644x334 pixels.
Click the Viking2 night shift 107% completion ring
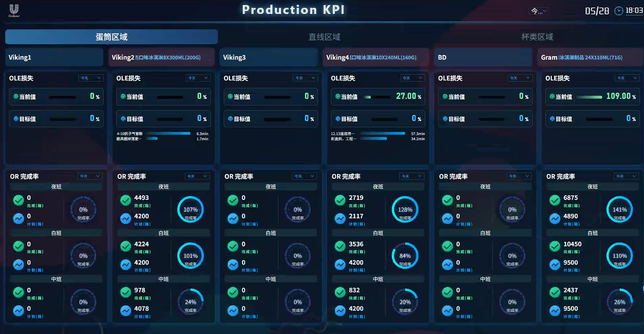pyautogui.click(x=191, y=210)
